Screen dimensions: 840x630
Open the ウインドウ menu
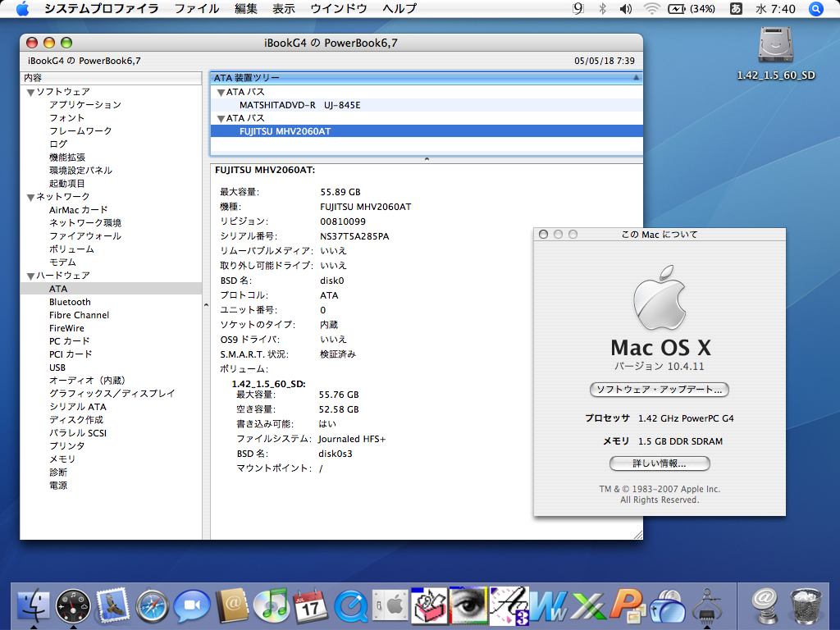[339, 8]
